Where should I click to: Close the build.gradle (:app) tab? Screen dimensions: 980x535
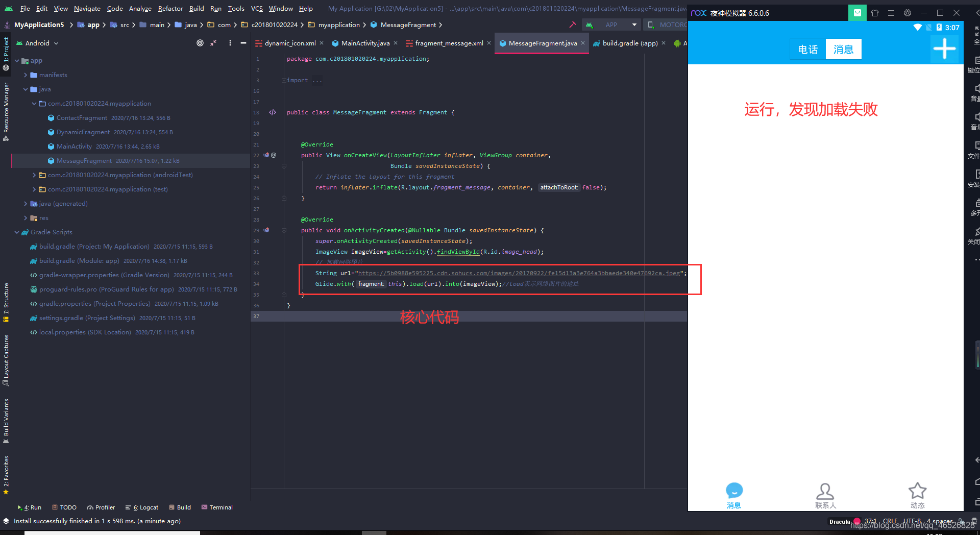pyautogui.click(x=663, y=43)
